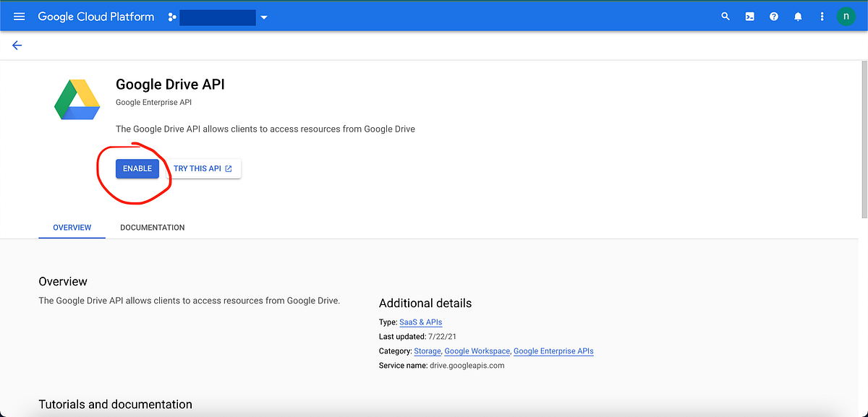Image resolution: width=868 pixels, height=417 pixels.
Task: Open the project selector dropdown
Action: tap(264, 16)
